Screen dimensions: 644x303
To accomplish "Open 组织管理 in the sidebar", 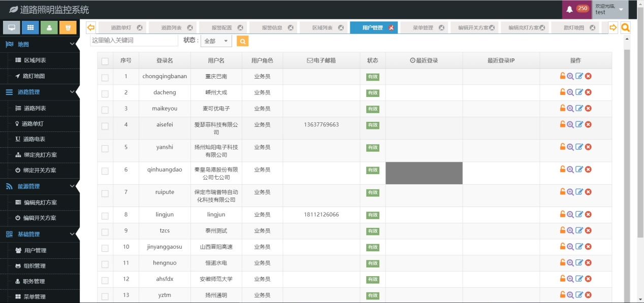I will tap(35, 266).
